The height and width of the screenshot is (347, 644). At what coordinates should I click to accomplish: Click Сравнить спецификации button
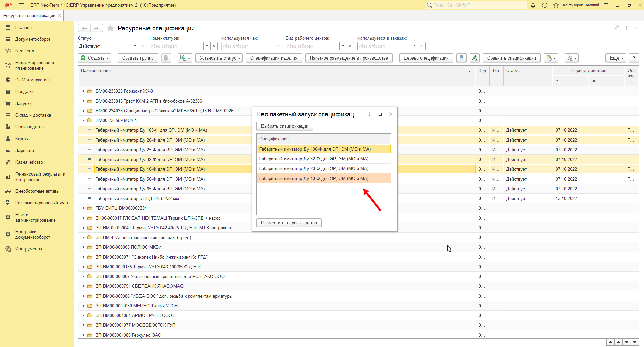(512, 58)
